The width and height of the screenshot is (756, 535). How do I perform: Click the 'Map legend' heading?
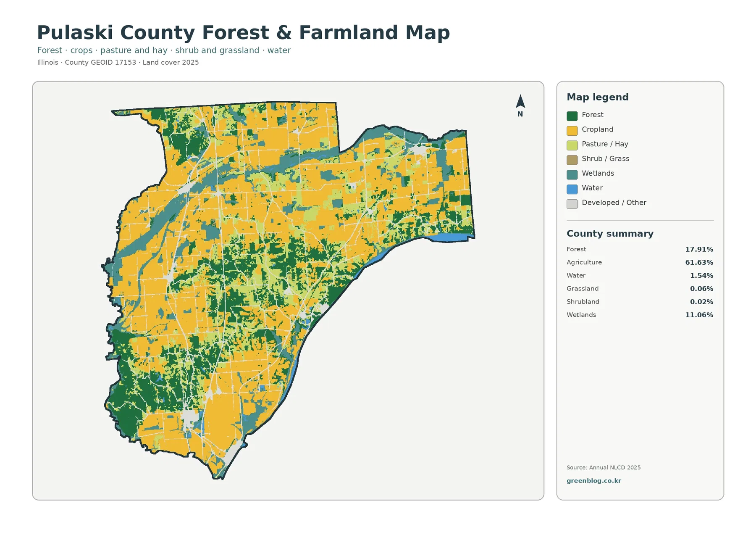(597, 97)
